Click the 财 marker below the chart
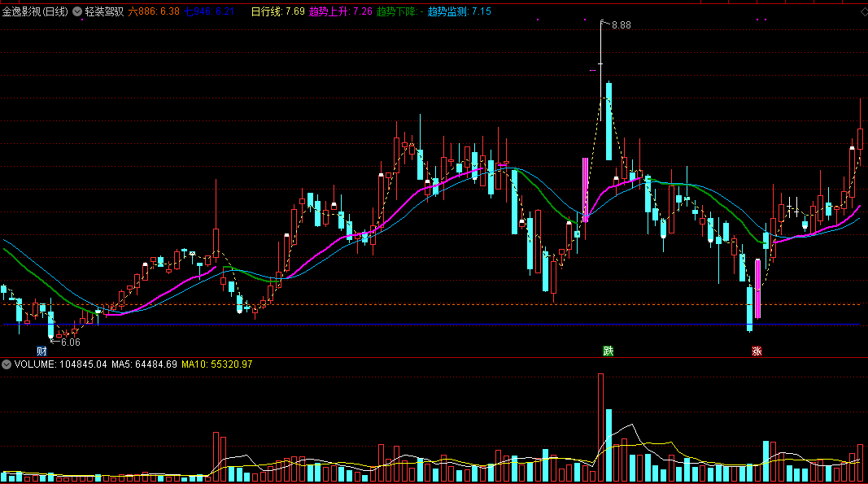 coord(41,351)
